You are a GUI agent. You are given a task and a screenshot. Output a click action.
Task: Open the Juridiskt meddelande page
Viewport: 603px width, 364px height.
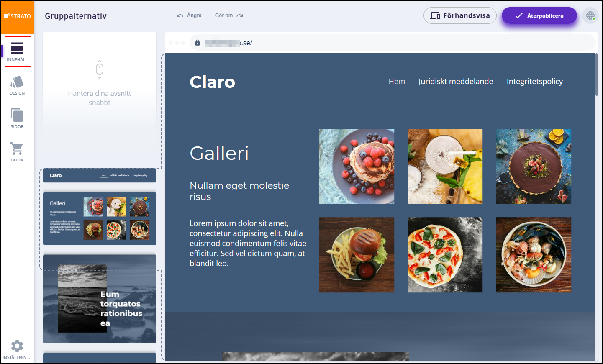456,81
